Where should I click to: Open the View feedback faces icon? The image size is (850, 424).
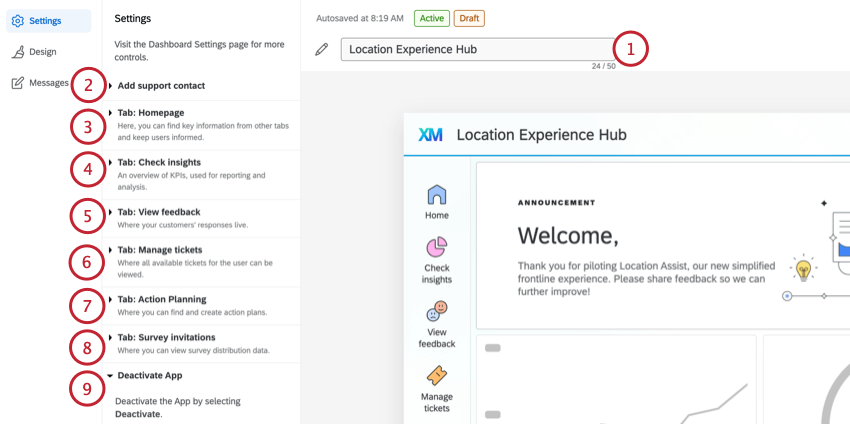pos(437,311)
